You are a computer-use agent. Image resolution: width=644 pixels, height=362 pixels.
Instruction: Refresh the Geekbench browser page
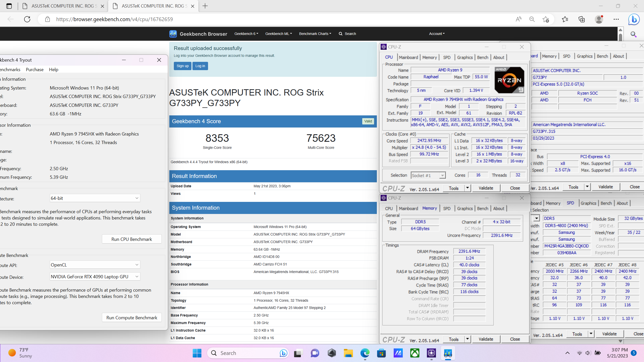pyautogui.click(x=27, y=19)
